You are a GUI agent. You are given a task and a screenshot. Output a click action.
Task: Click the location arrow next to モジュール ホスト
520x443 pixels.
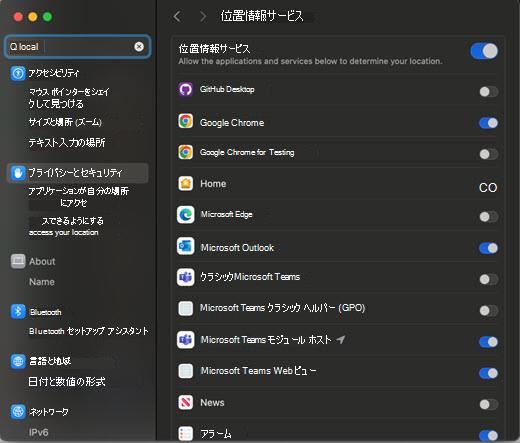(x=341, y=340)
